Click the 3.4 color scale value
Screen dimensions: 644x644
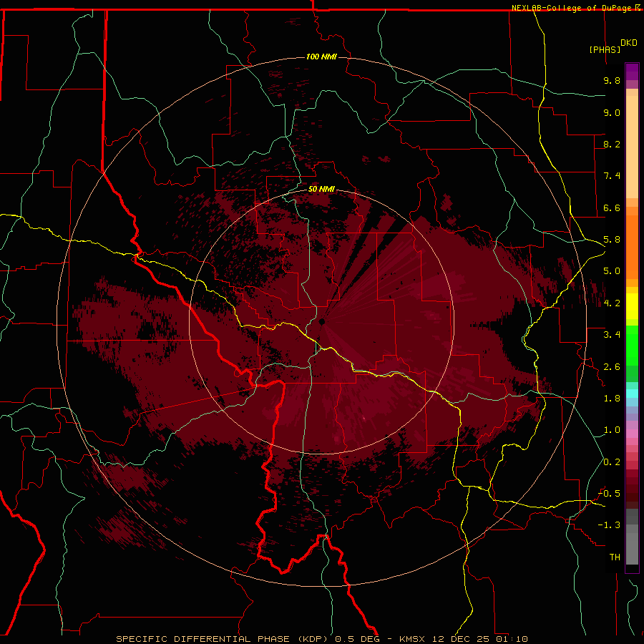612,335
